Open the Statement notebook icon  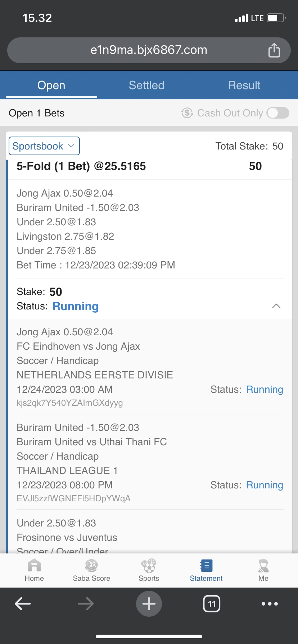(x=206, y=566)
